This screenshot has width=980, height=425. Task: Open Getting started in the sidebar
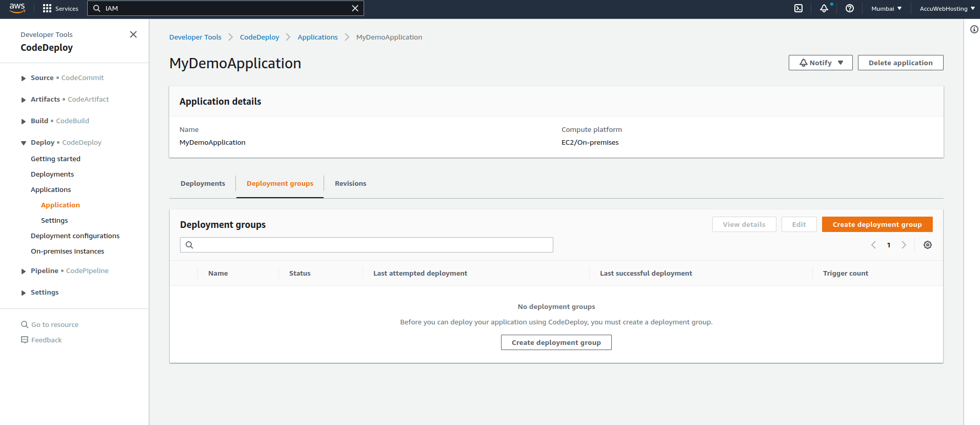(x=55, y=159)
